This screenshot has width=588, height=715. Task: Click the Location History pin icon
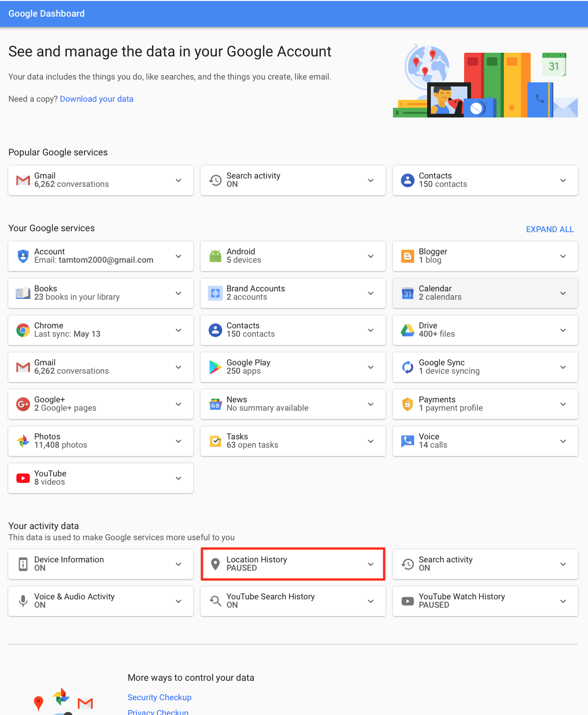pyautogui.click(x=215, y=564)
